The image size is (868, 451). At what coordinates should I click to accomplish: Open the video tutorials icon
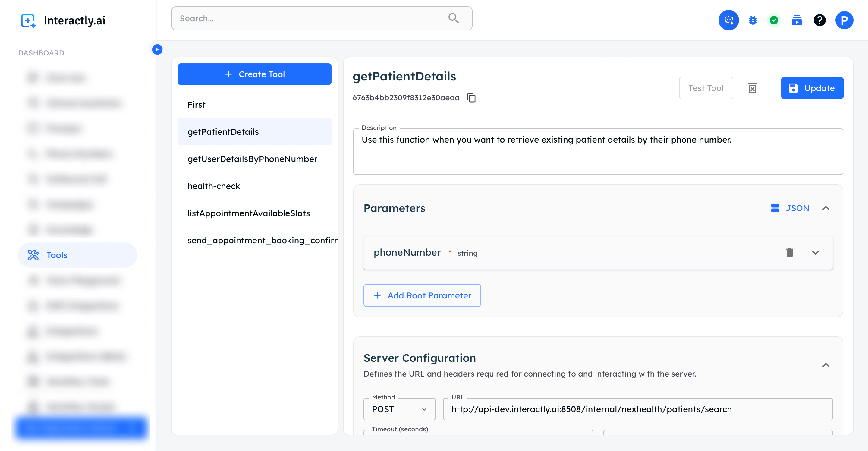coord(797,20)
